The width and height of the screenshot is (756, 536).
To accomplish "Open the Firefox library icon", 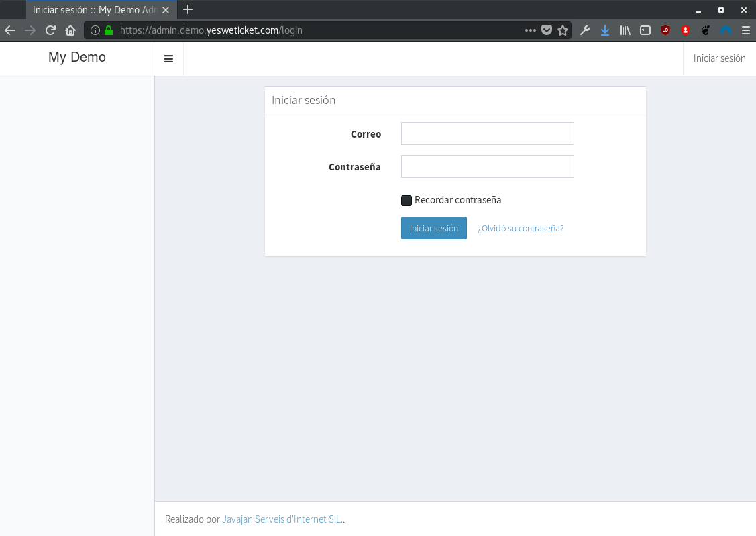I will pyautogui.click(x=625, y=30).
